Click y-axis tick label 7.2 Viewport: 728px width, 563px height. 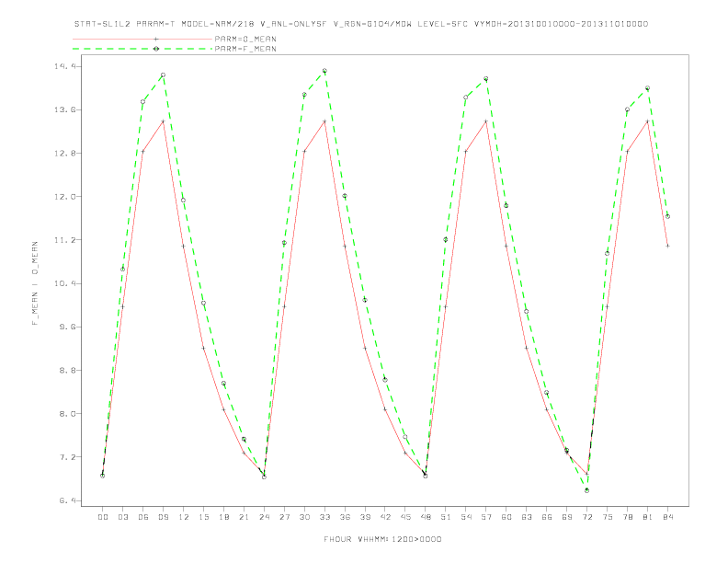(x=66, y=457)
